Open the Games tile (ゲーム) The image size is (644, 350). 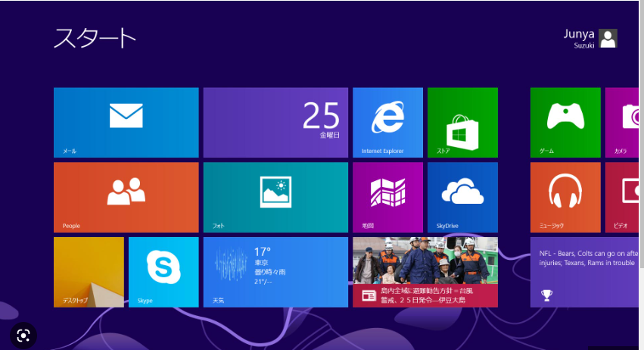coord(565,122)
